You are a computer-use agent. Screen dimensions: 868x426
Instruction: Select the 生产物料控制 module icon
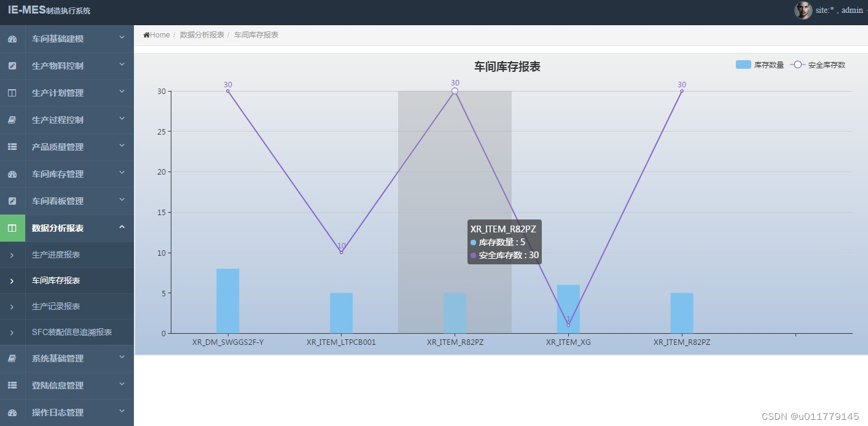pyautogui.click(x=13, y=66)
